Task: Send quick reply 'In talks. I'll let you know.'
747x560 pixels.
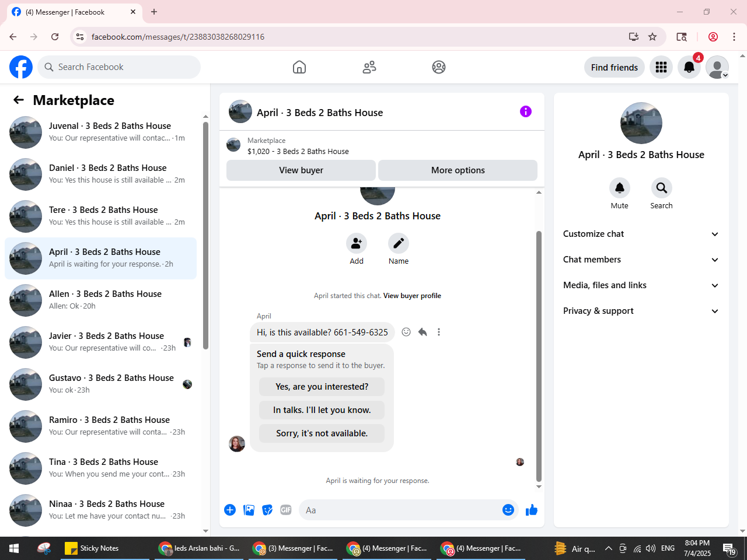Action: 322,410
